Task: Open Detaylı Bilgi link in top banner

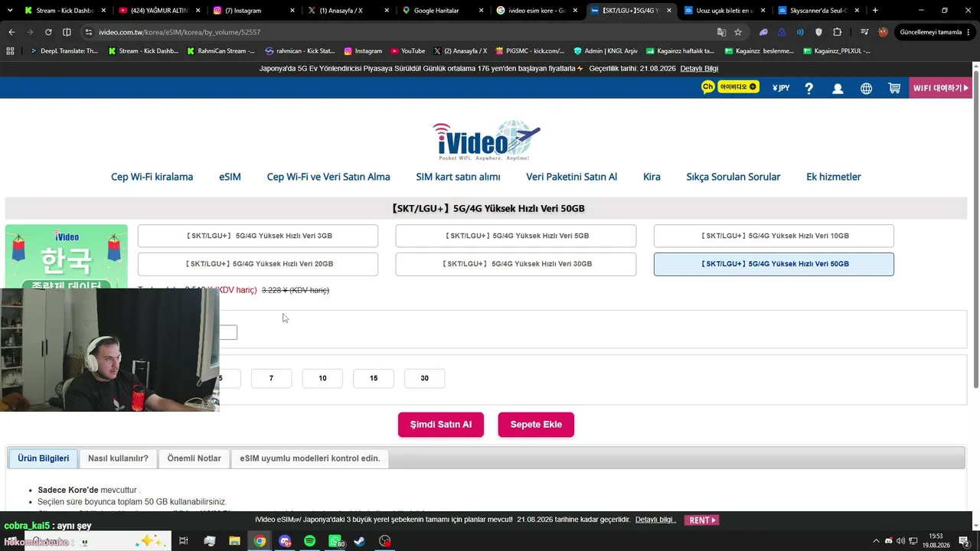Action: (x=699, y=68)
